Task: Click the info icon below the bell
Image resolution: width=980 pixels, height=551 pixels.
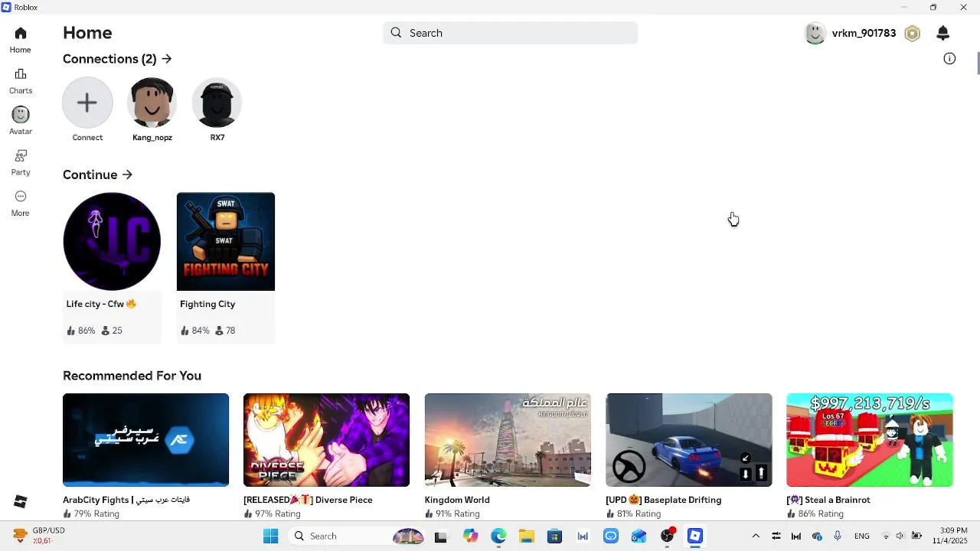Action: click(x=949, y=58)
